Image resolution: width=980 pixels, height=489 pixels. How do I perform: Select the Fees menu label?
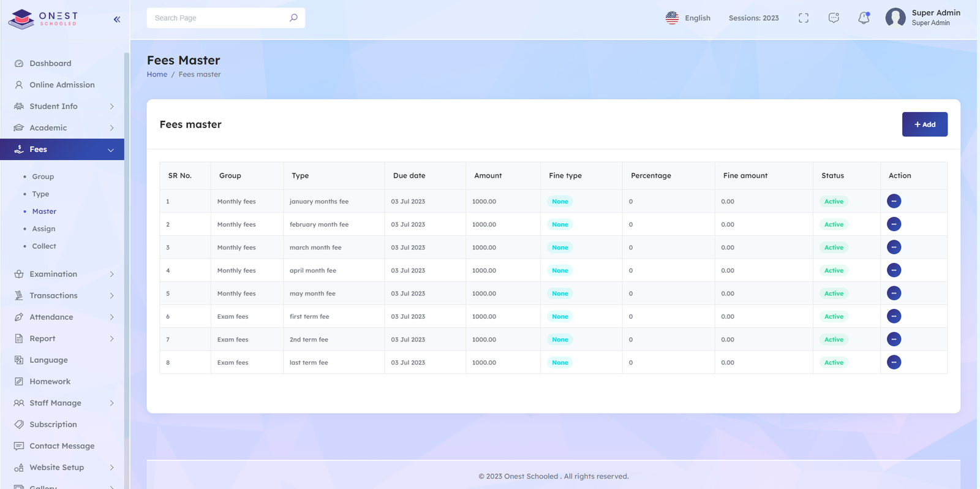pos(38,149)
